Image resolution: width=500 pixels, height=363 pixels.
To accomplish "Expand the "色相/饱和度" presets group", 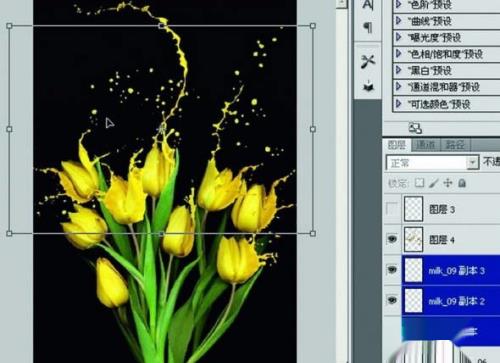I will tap(398, 53).
